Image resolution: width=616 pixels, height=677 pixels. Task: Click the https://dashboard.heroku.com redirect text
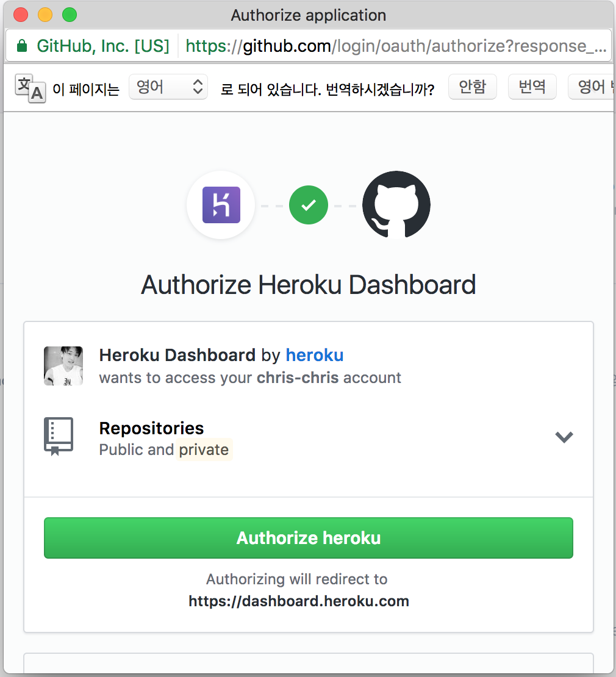[x=299, y=601]
